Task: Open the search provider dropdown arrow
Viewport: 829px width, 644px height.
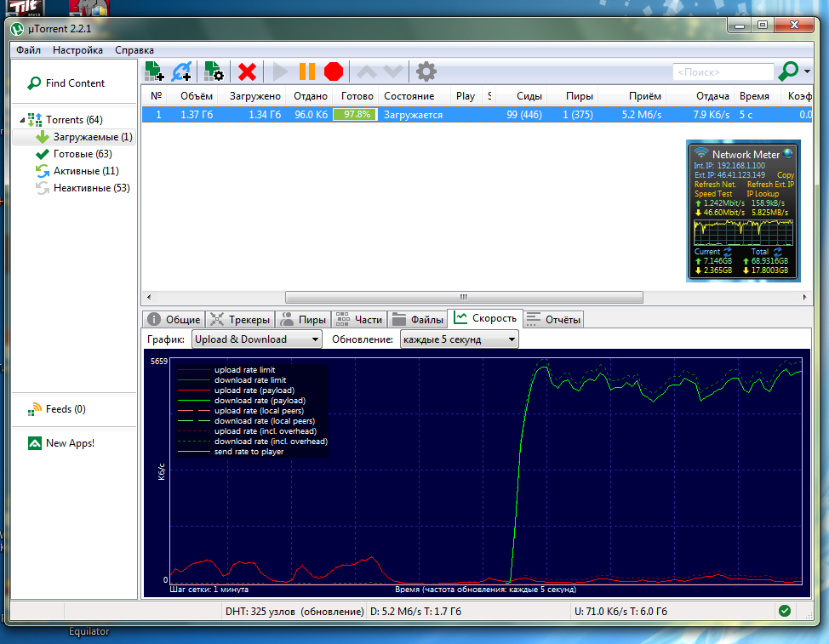Action: pyautogui.click(x=807, y=72)
